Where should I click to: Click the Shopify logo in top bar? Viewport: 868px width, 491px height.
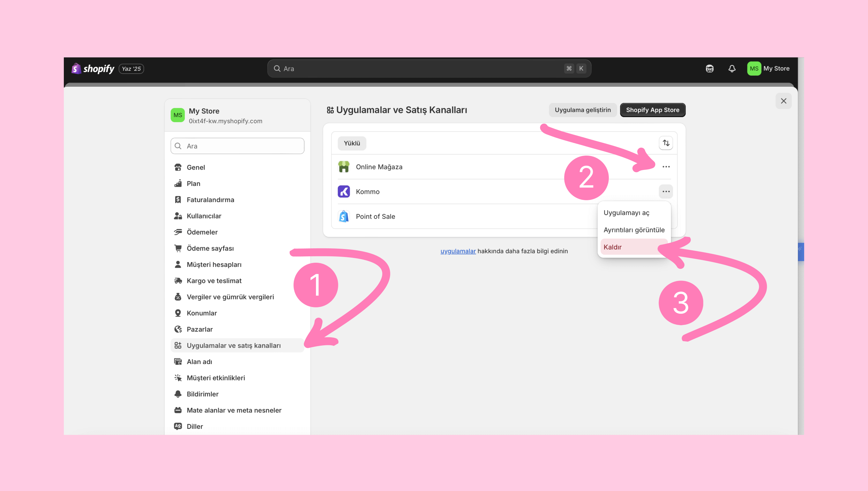93,69
